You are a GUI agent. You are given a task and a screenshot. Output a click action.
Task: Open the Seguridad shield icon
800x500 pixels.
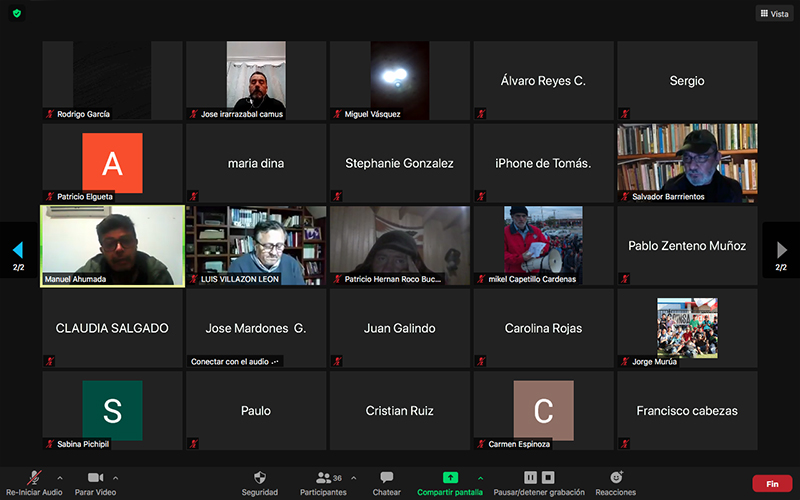pos(260,478)
